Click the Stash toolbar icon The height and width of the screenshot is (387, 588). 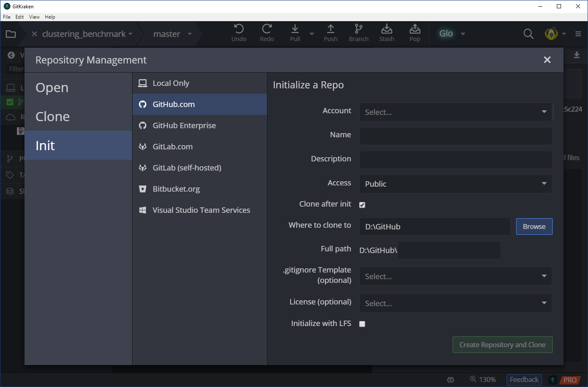387,33
